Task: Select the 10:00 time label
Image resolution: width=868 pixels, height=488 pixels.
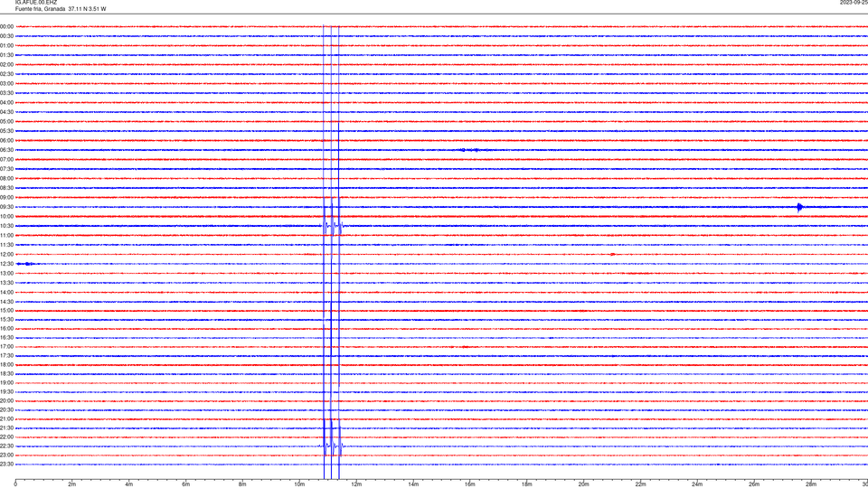Action: tap(6, 216)
